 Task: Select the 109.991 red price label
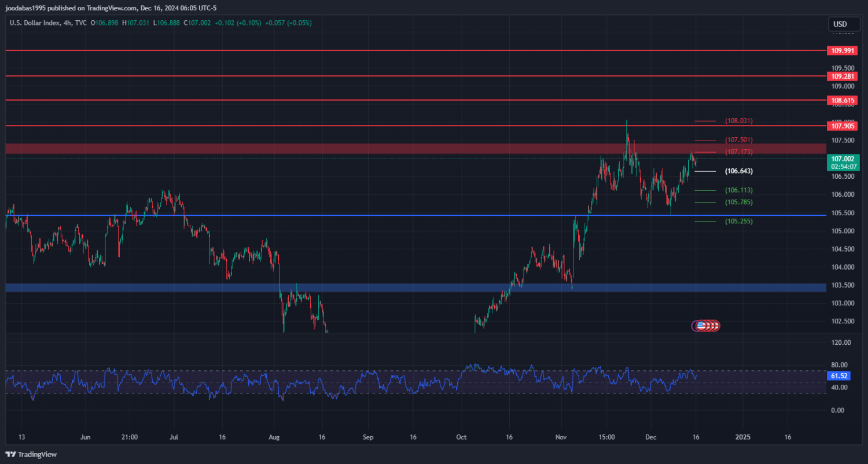(x=843, y=51)
